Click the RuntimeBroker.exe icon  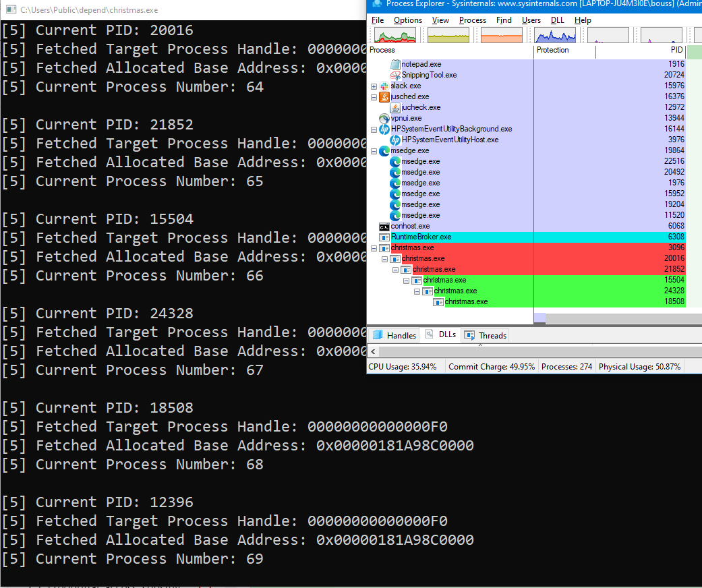click(384, 237)
